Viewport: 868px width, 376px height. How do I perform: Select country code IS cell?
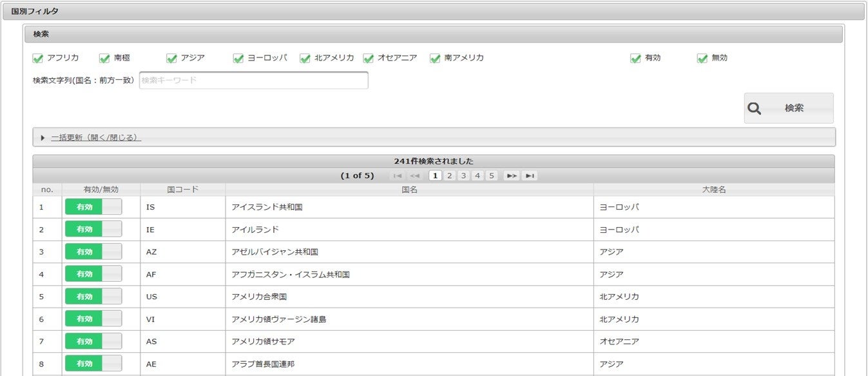pyautogui.click(x=183, y=207)
